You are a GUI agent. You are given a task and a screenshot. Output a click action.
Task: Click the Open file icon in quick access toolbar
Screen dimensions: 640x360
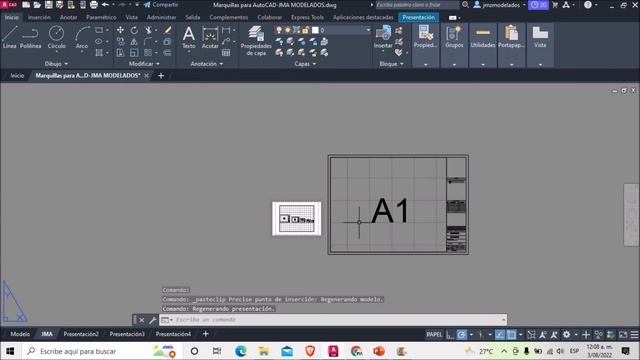[x=37, y=5]
